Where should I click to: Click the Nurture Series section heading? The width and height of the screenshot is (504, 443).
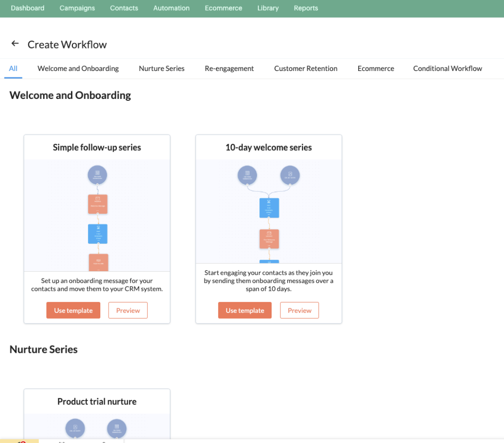(44, 350)
